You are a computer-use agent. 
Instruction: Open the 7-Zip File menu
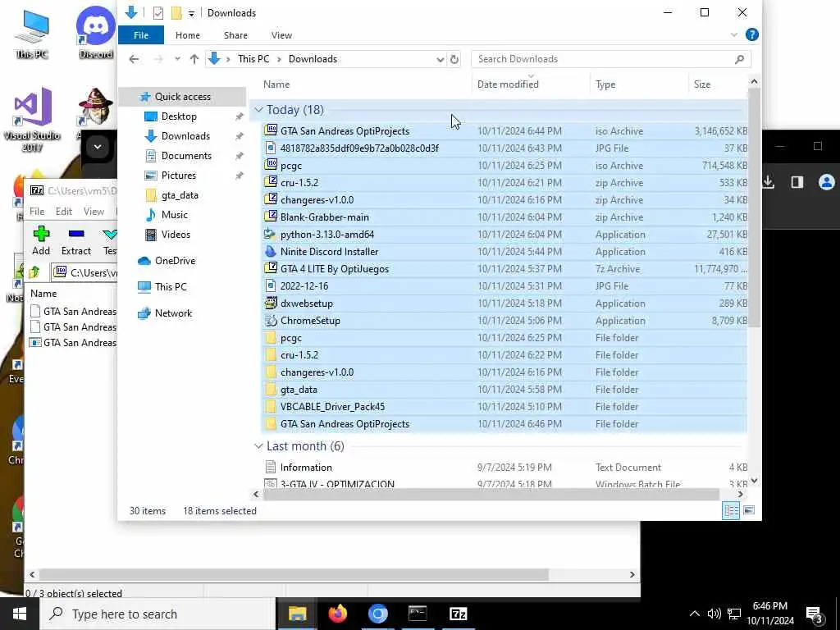(x=37, y=212)
